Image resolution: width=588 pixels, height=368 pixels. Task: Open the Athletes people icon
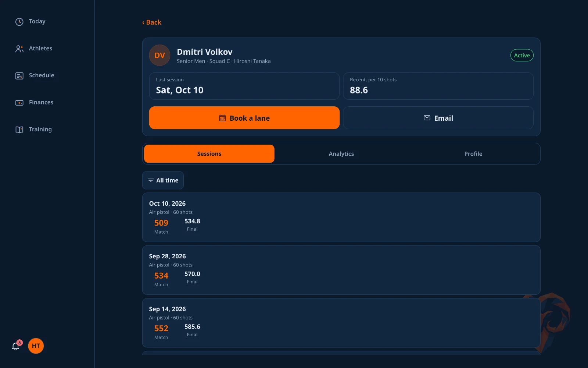tap(19, 49)
